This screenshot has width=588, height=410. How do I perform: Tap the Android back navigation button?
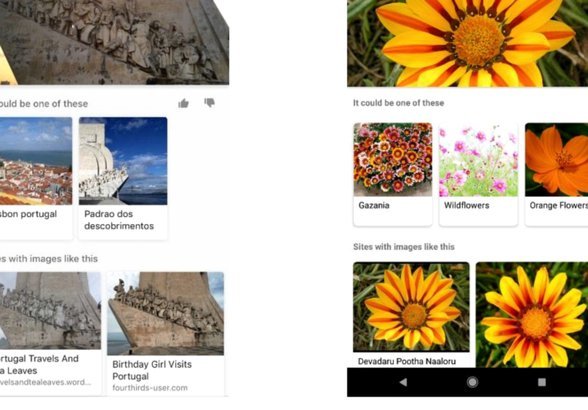coord(403,382)
